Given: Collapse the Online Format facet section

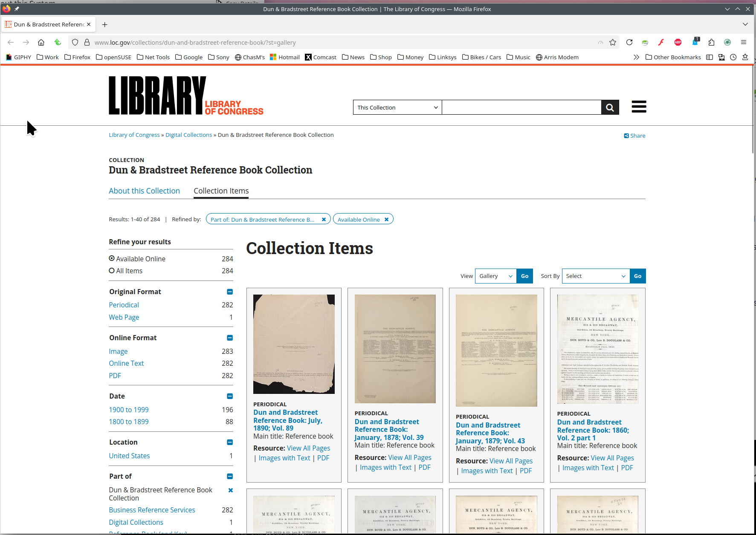Looking at the screenshot, I should pyautogui.click(x=230, y=338).
